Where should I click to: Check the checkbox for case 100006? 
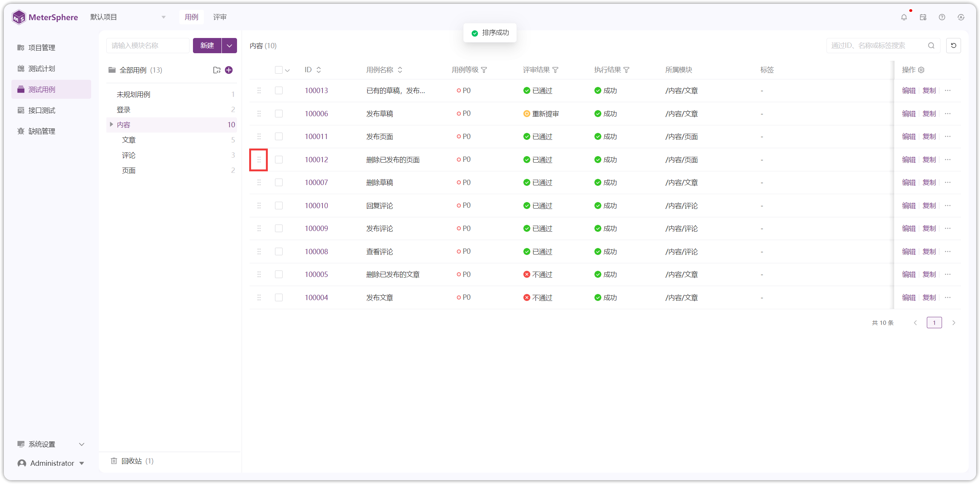point(279,114)
